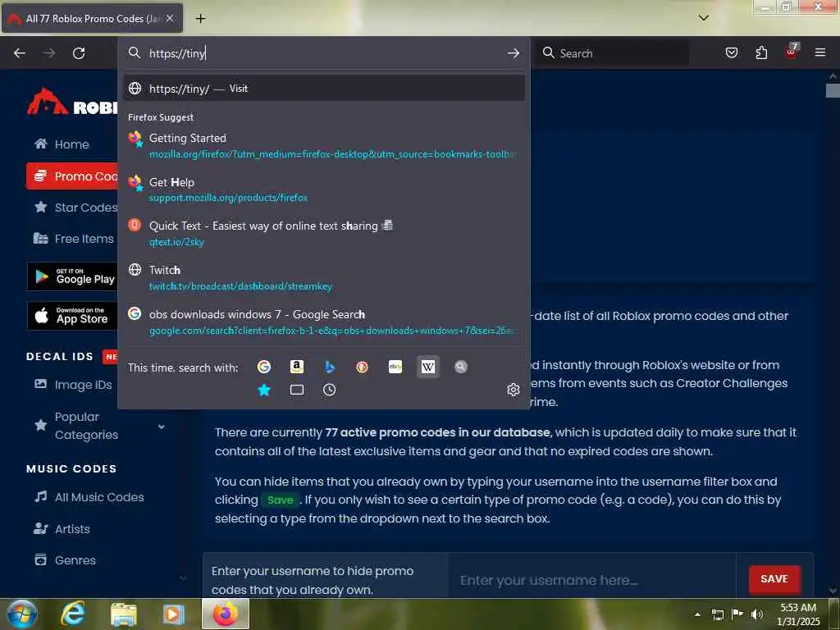The height and width of the screenshot is (630, 840).
Task: Select obs downloads windows 7 suggestion
Action: (x=324, y=322)
